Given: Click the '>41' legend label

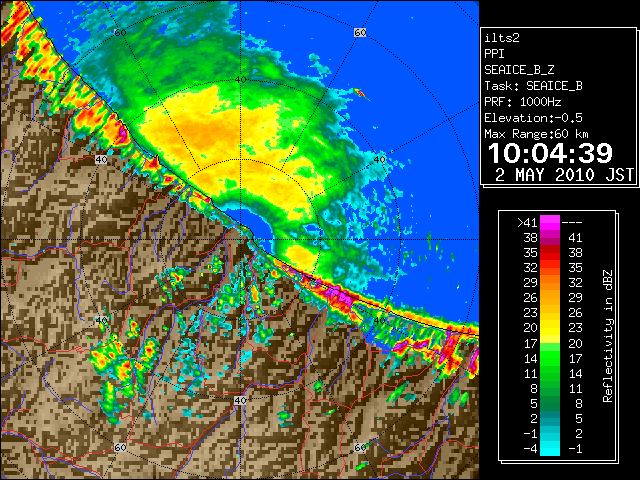Looking at the screenshot, I should (x=527, y=223).
